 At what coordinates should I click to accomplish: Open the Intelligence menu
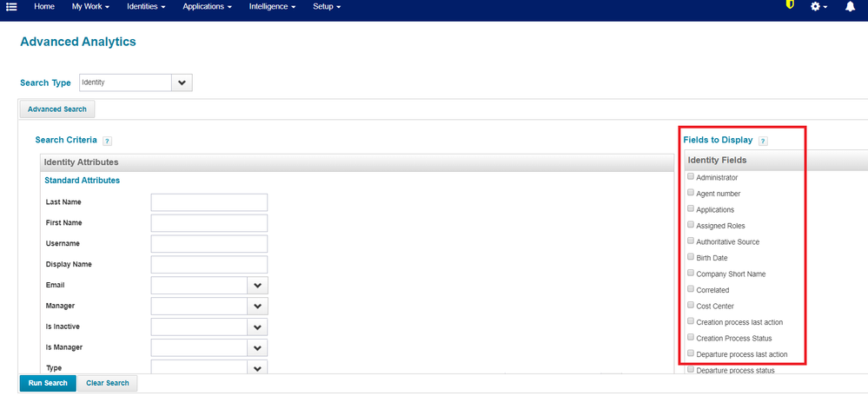tap(272, 7)
